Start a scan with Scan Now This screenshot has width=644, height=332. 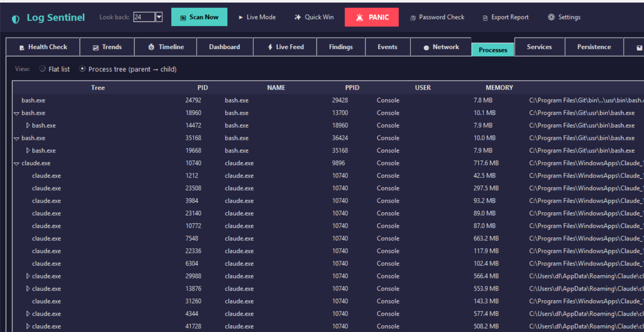click(199, 17)
